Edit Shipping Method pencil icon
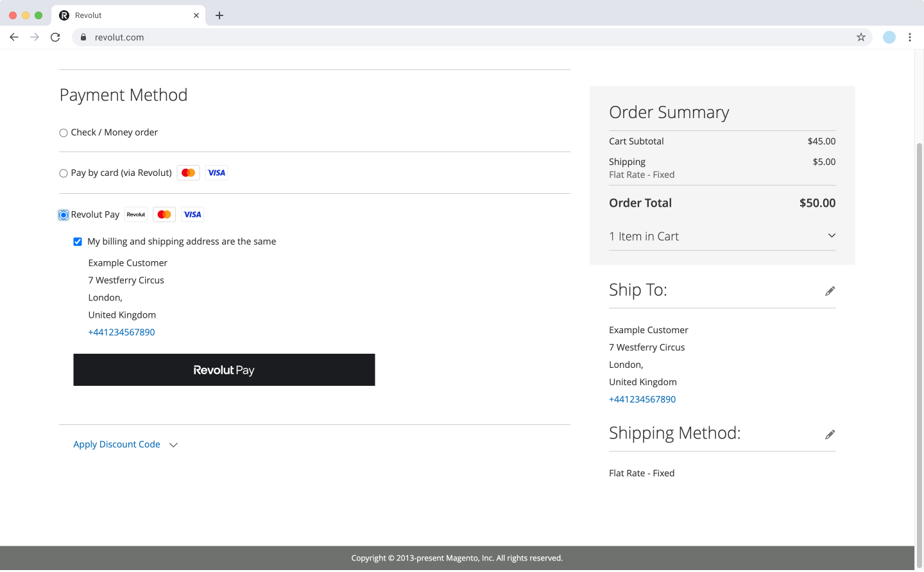Image resolution: width=924 pixels, height=572 pixels. click(830, 435)
